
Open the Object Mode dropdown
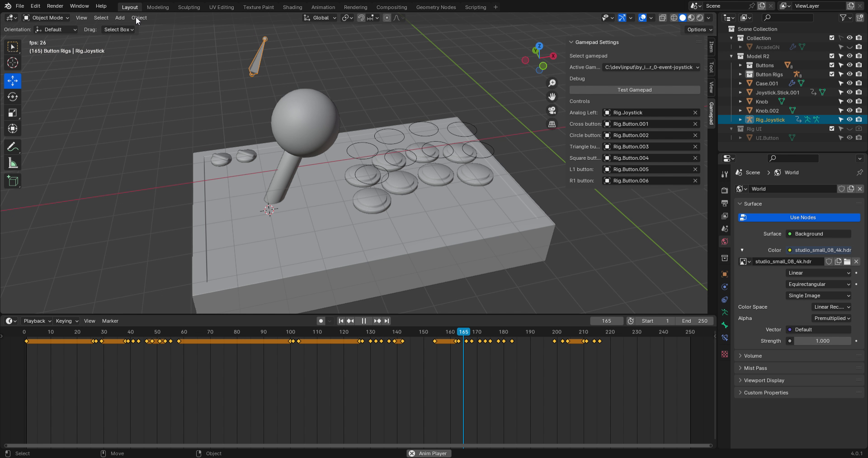pyautogui.click(x=45, y=18)
